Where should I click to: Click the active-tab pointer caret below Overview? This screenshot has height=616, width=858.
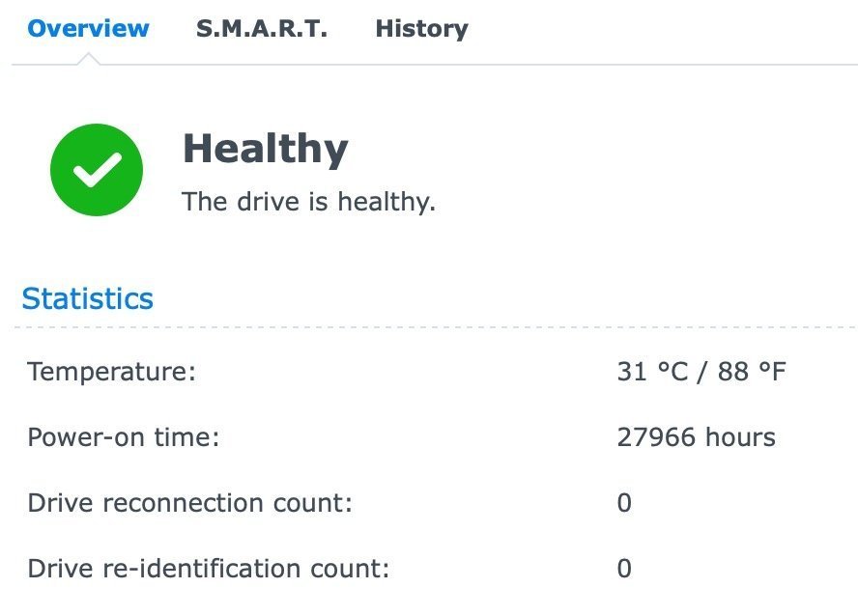click(88, 59)
